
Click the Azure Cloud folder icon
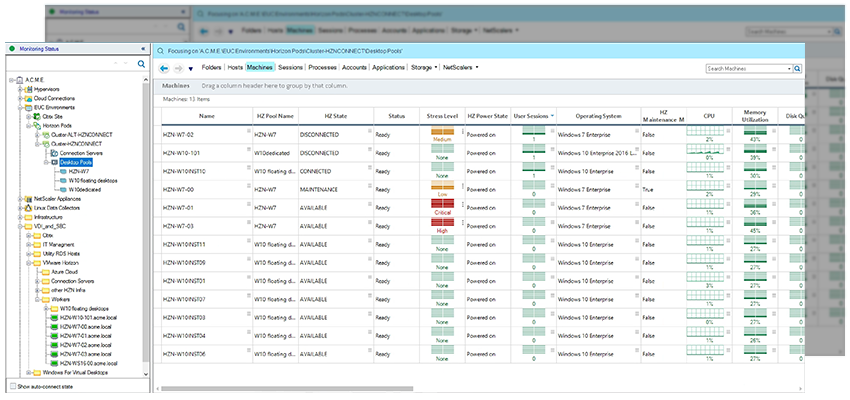[x=46, y=272]
